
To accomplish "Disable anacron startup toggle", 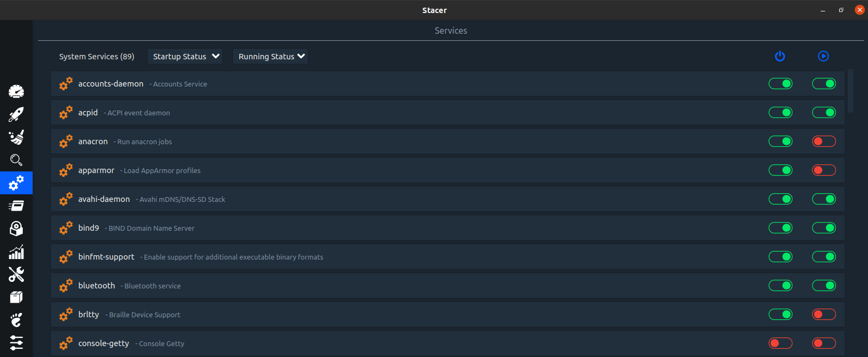I will 780,141.
